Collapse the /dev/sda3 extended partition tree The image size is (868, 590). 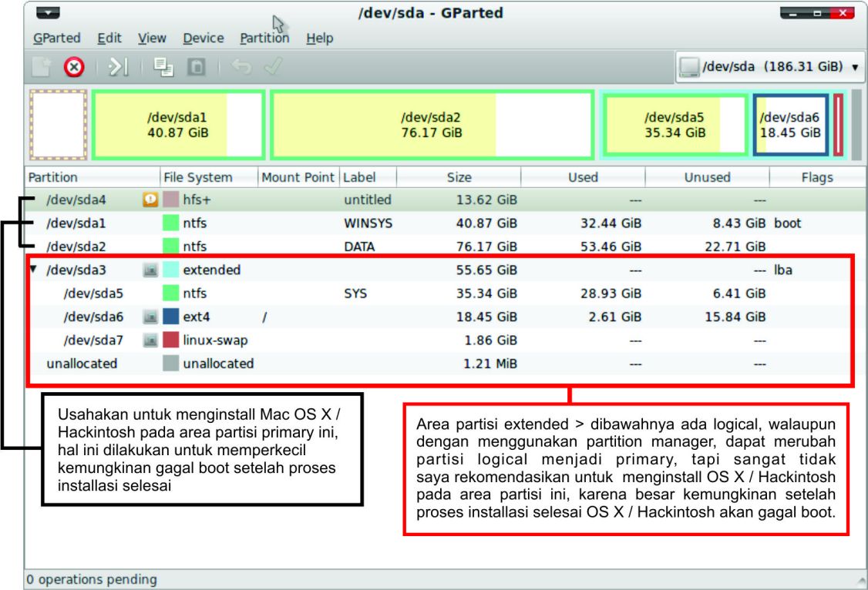(33, 270)
